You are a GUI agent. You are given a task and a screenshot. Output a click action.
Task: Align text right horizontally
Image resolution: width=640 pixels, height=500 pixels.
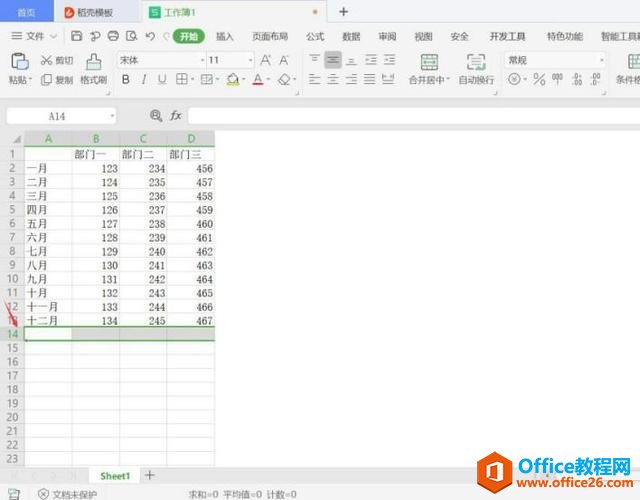click(351, 79)
